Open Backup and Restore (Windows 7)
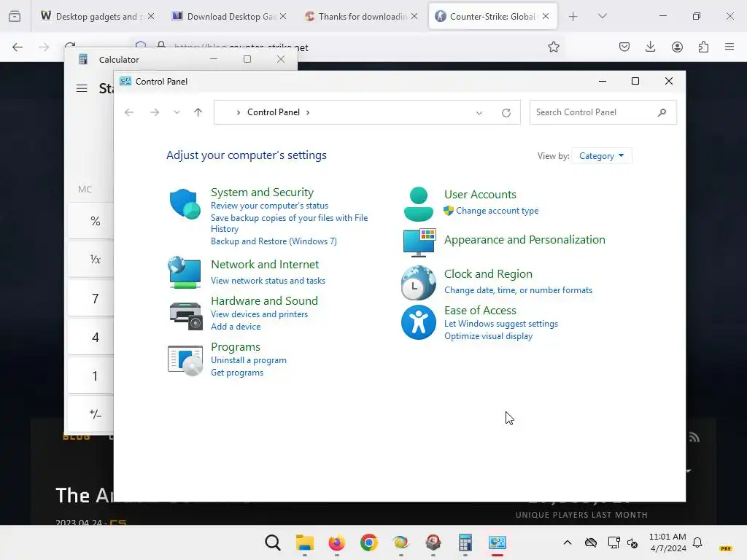 (274, 241)
